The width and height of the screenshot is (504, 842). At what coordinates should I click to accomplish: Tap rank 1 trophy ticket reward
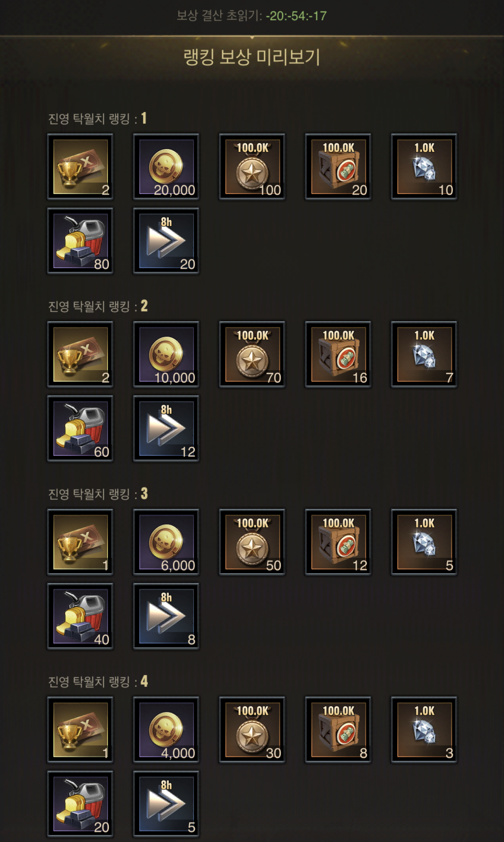(80, 166)
